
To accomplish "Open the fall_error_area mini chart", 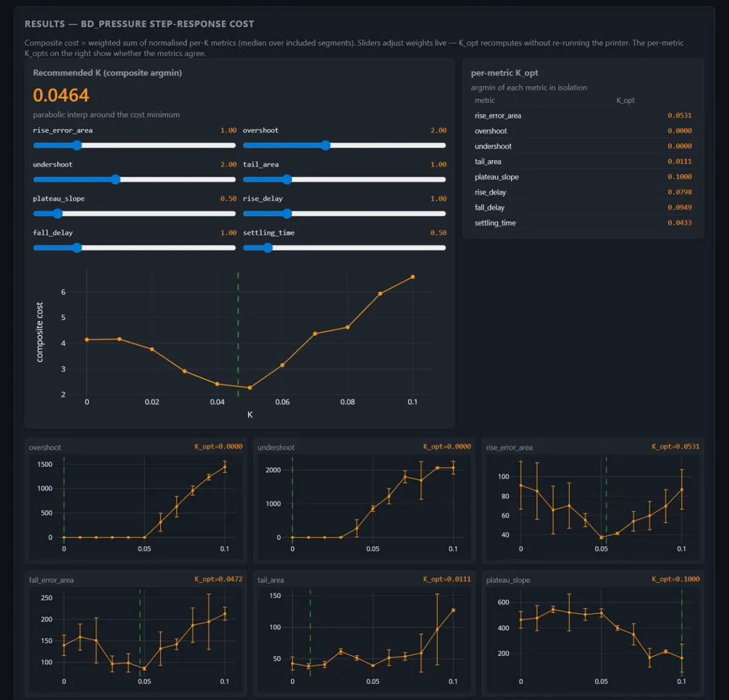I will pyautogui.click(x=135, y=633).
